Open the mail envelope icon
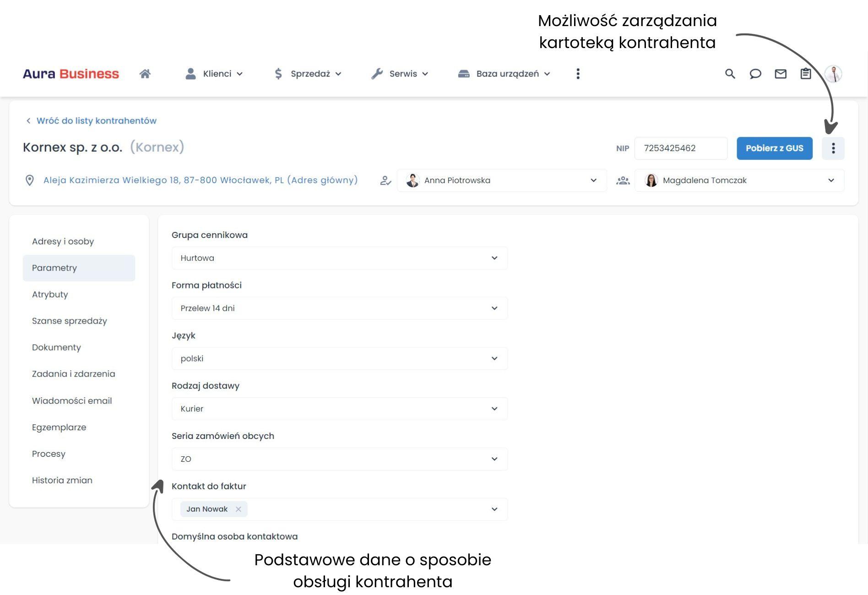Image resolution: width=868 pixels, height=595 pixels. point(780,74)
